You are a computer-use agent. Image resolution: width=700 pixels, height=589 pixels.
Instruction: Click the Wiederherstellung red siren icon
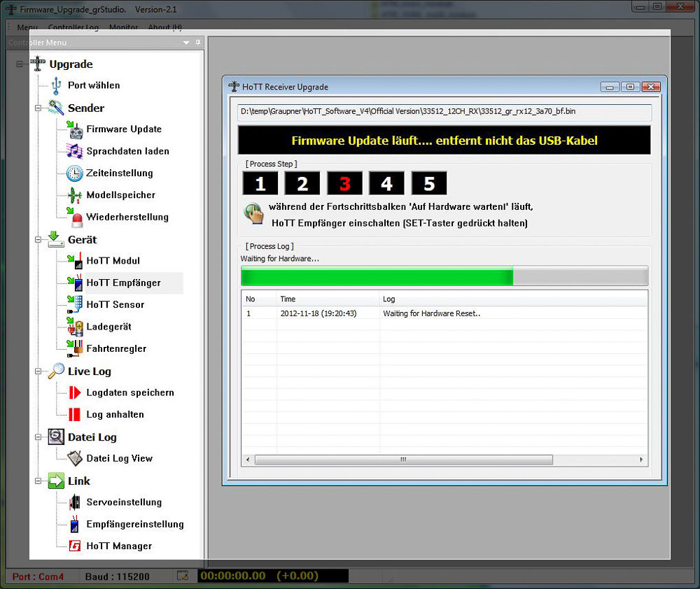pos(74,218)
